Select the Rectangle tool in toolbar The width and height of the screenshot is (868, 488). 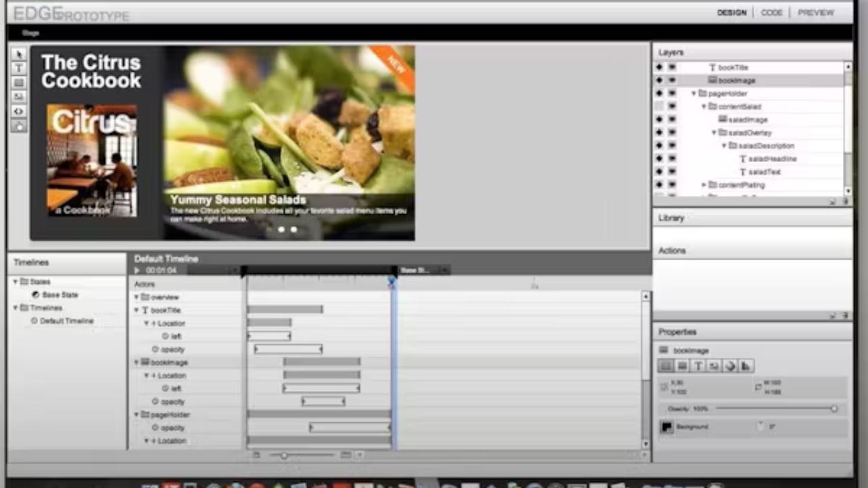point(19,83)
